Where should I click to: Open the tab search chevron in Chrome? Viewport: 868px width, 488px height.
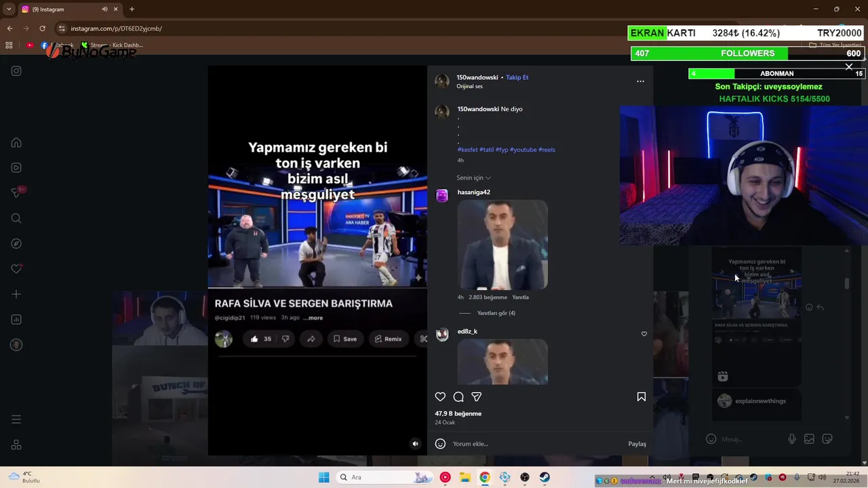[9, 9]
